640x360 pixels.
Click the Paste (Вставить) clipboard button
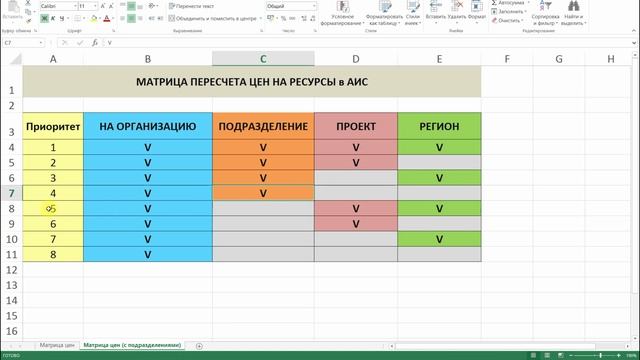pyautogui.click(x=12, y=11)
